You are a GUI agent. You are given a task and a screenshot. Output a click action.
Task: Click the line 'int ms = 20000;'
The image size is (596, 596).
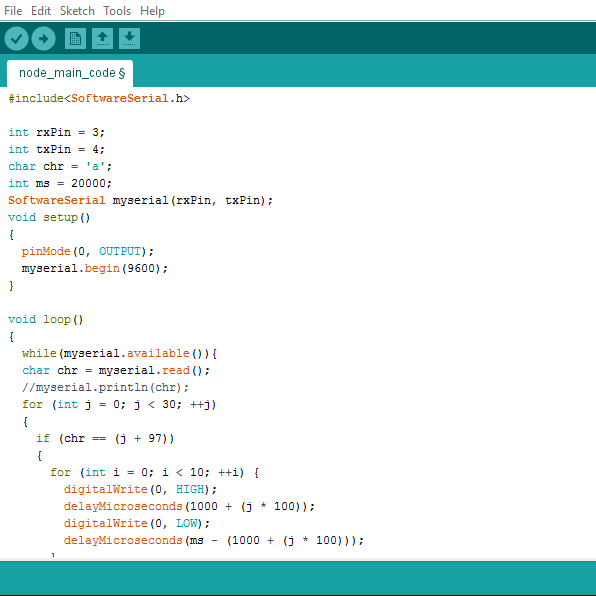(x=60, y=183)
